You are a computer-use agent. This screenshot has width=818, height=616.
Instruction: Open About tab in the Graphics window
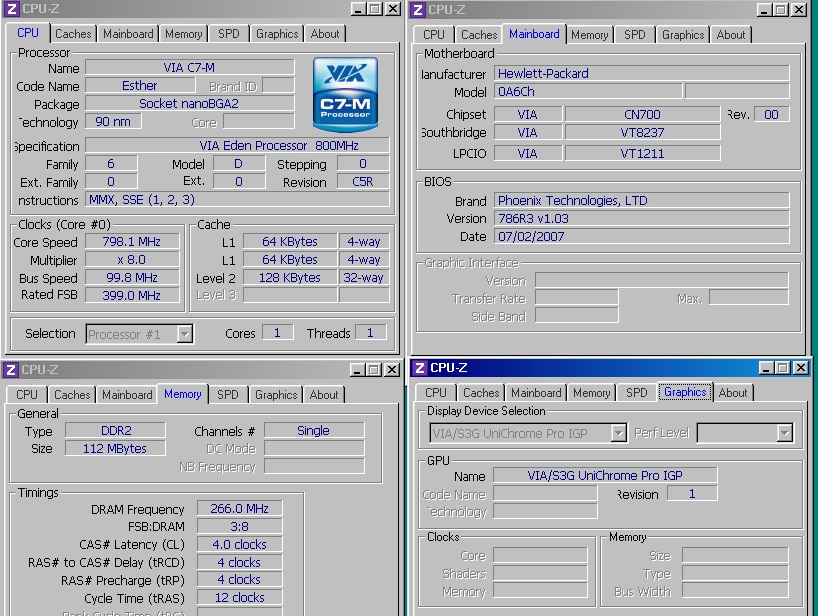732,393
